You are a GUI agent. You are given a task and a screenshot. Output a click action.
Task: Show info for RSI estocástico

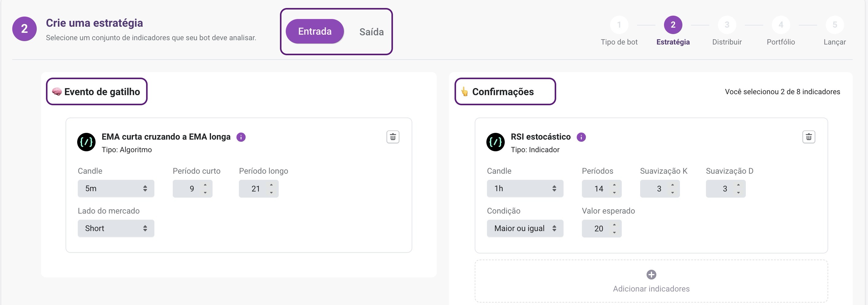581,137
